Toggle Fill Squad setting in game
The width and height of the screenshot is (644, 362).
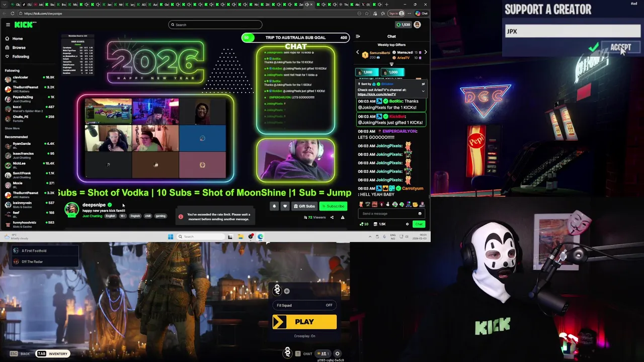click(x=304, y=305)
